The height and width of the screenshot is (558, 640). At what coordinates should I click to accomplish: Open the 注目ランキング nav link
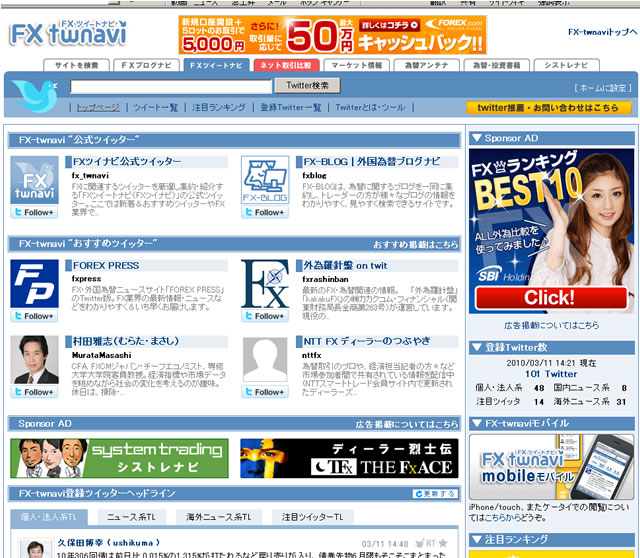click(x=219, y=107)
